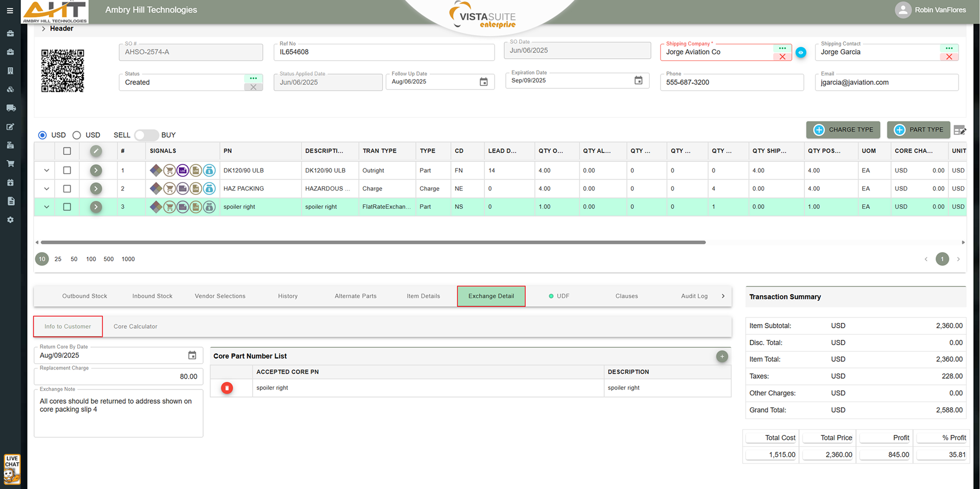Click the truck icon in sidebar
980x489 pixels.
pos(10,108)
